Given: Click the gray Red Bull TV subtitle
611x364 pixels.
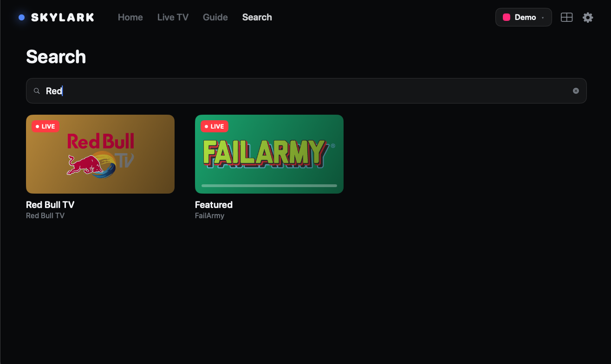Looking at the screenshot, I should (45, 216).
